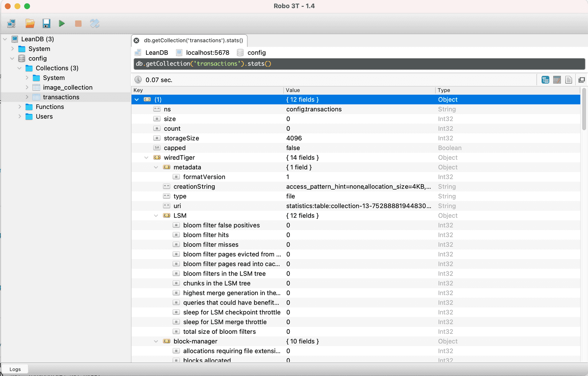Select the Users folder in the tree

coord(44,117)
